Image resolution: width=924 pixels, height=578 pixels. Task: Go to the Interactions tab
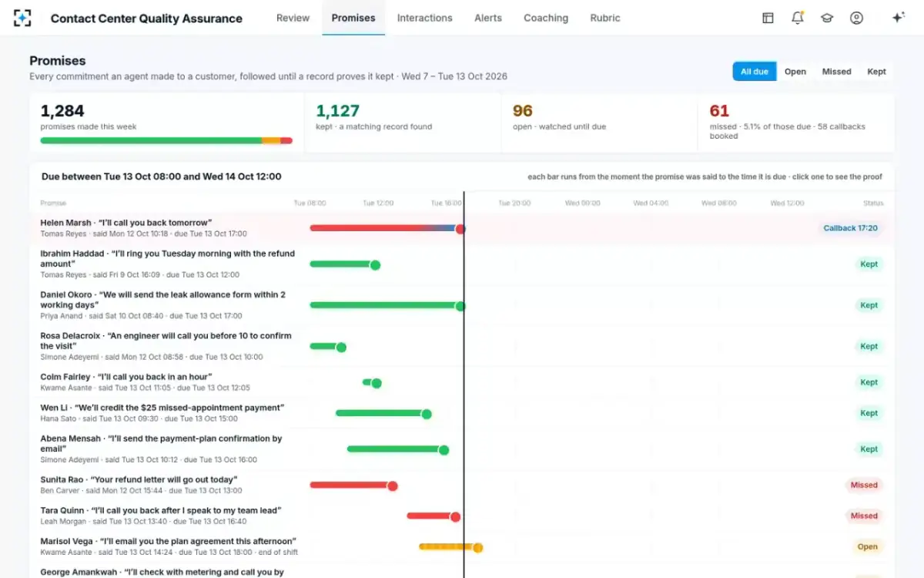(425, 18)
